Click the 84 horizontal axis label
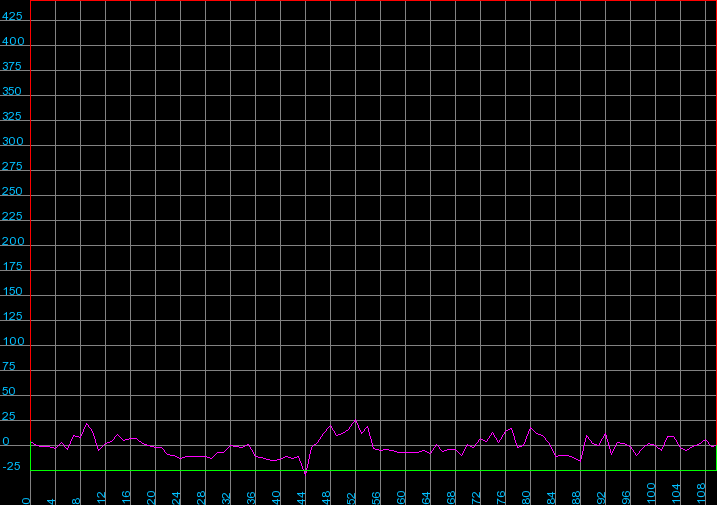This screenshot has width=717, height=505. pos(551,498)
